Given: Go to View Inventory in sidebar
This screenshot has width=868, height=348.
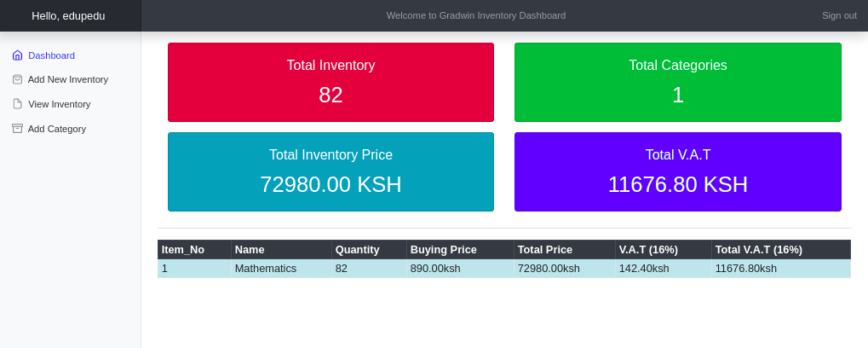Looking at the screenshot, I should 59,104.
